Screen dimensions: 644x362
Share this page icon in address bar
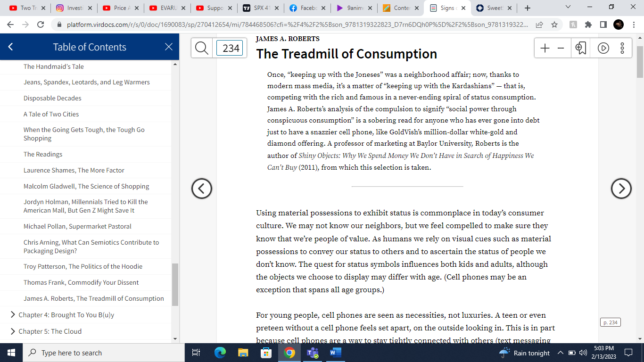539,25
